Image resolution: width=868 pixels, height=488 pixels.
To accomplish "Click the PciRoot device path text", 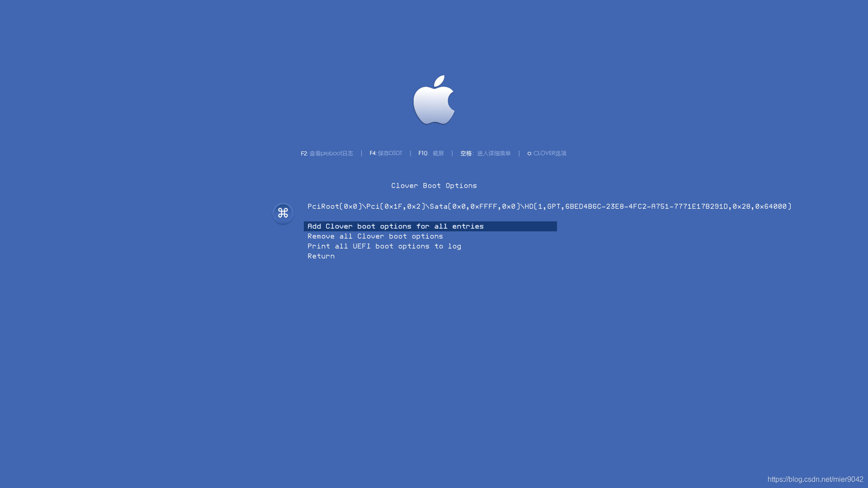I will click(x=549, y=206).
